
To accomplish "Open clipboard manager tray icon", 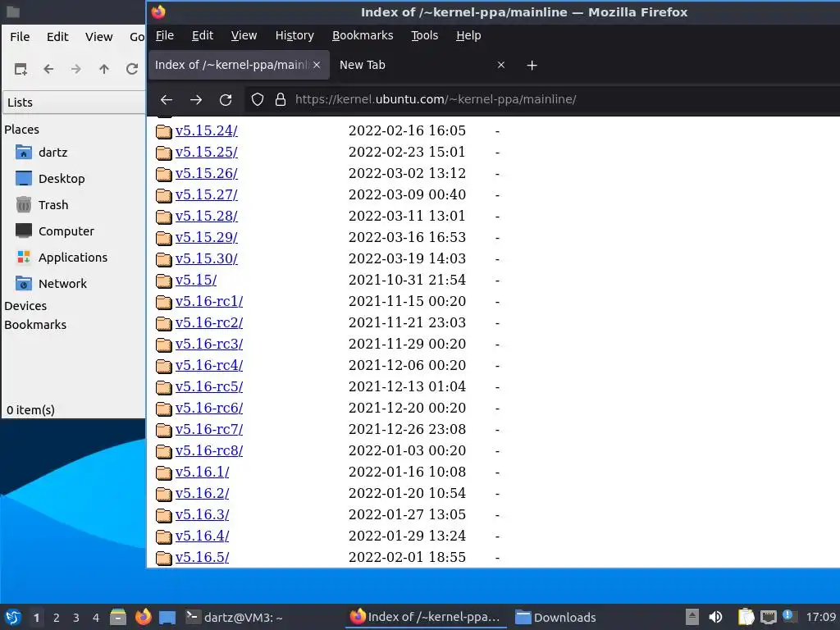I will click(x=746, y=617).
